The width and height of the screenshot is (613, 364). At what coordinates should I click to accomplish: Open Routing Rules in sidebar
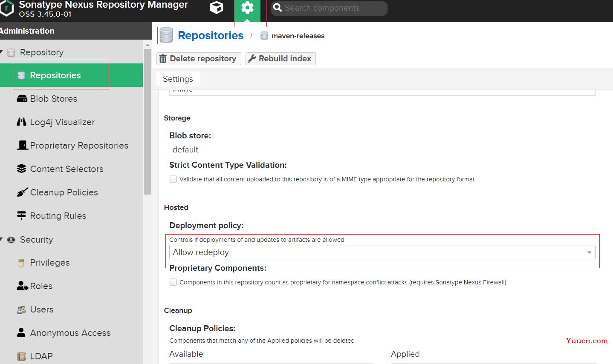[x=58, y=216]
